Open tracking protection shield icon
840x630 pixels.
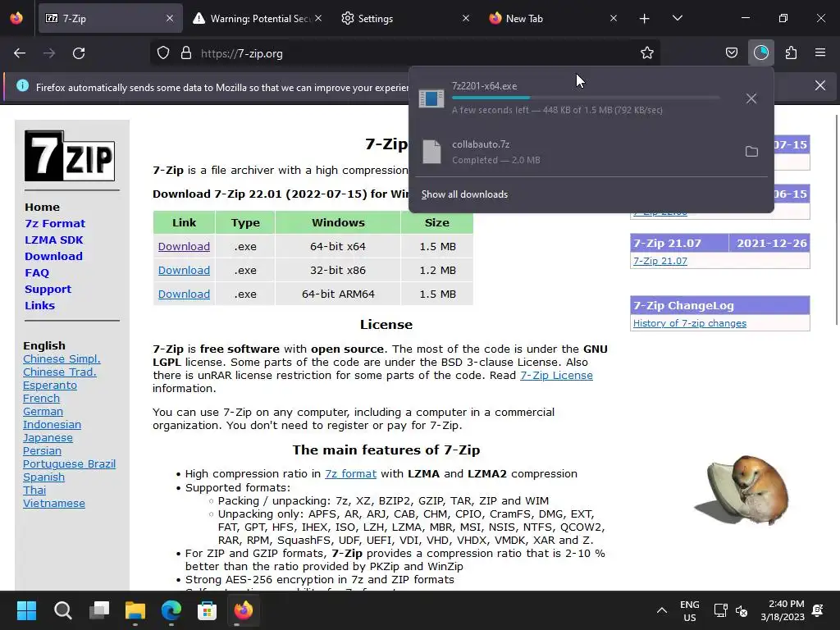click(163, 53)
